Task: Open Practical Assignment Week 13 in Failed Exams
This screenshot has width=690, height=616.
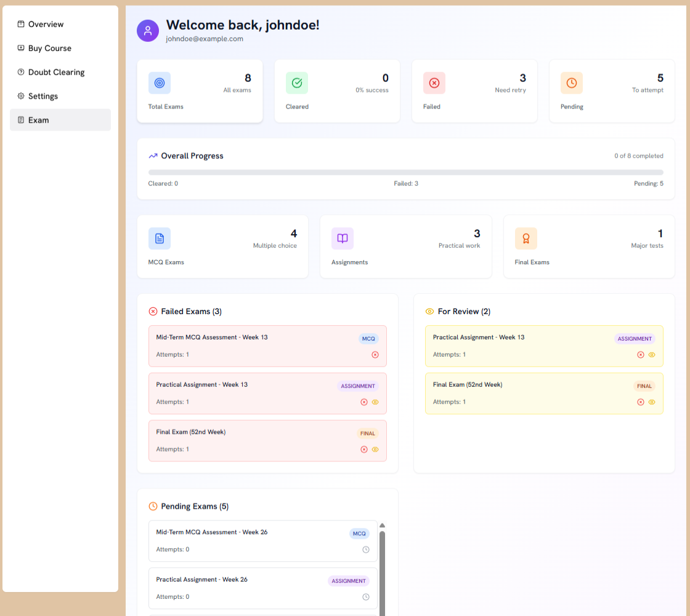Action: pyautogui.click(x=267, y=394)
